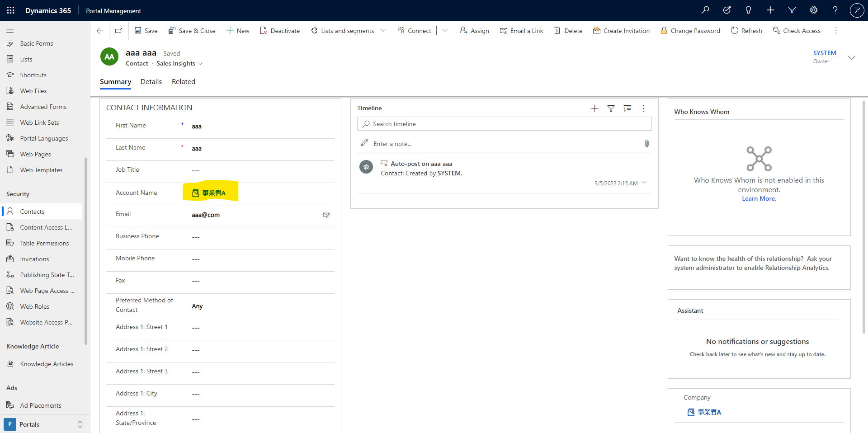Image resolution: width=868 pixels, height=433 pixels.
Task: Click the Job Title field
Action: 262,171
